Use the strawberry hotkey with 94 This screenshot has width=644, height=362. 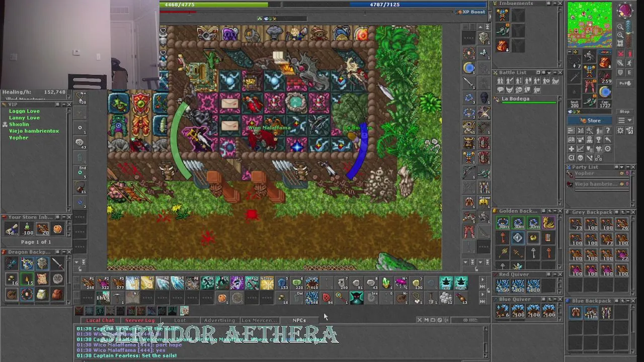(x=327, y=298)
